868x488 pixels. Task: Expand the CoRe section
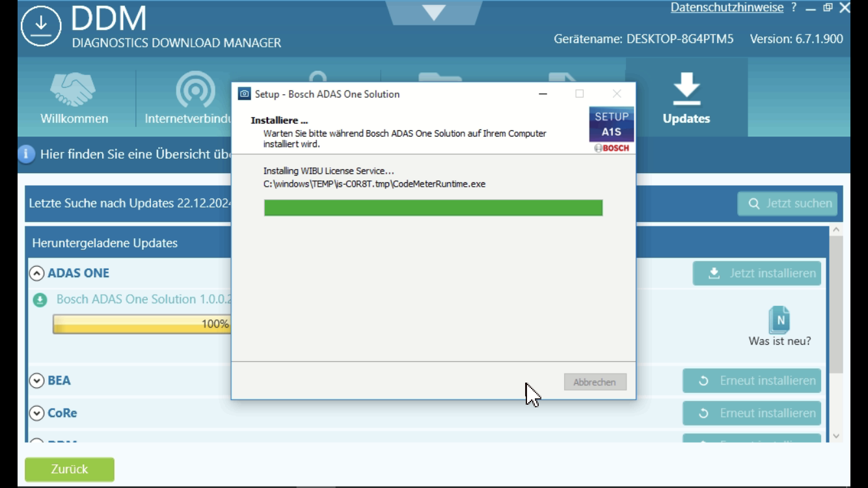[37, 413]
